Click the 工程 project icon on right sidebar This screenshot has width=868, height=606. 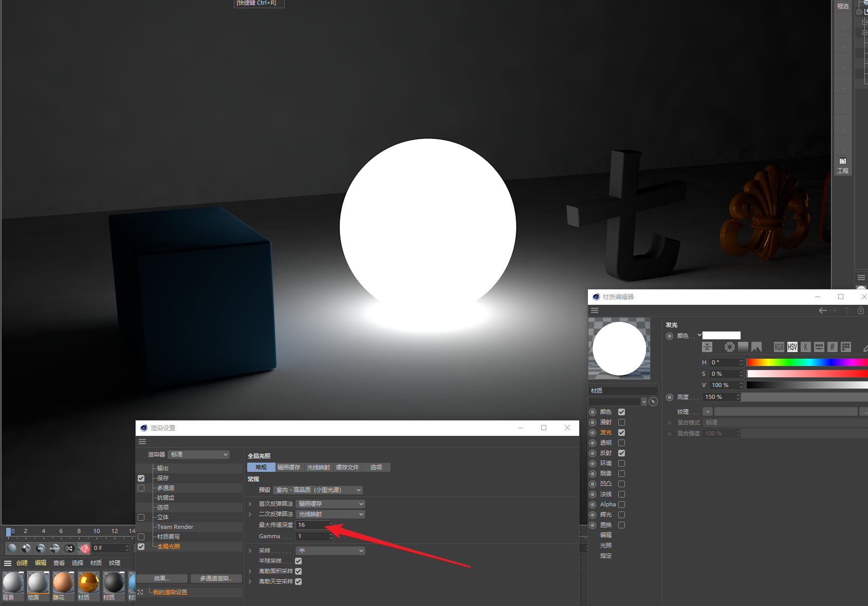[843, 166]
